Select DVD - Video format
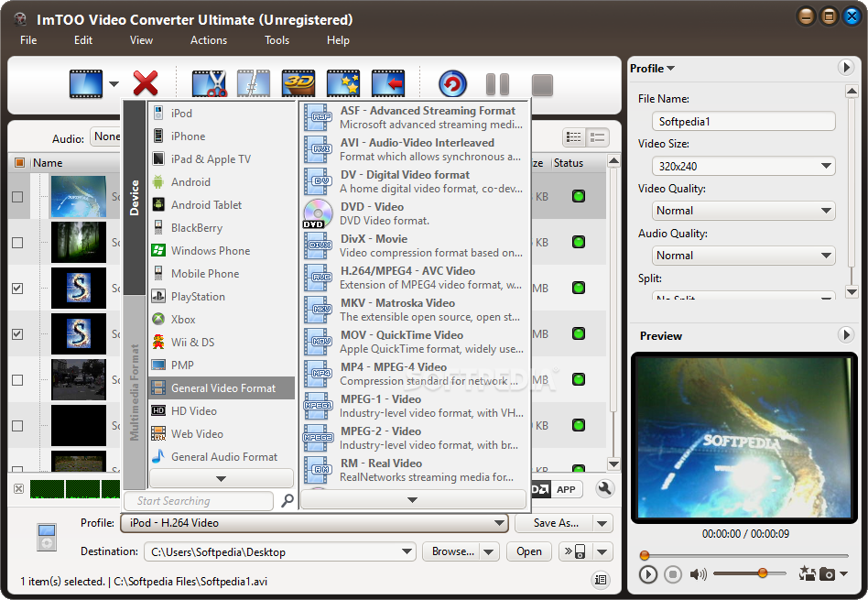The height and width of the screenshot is (600, 868). [412, 213]
